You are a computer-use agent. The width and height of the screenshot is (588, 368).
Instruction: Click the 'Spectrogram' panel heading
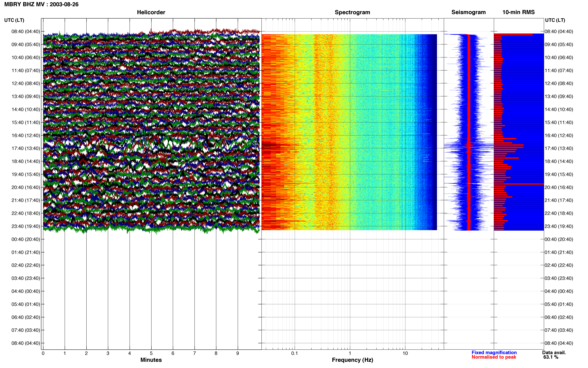click(x=352, y=12)
